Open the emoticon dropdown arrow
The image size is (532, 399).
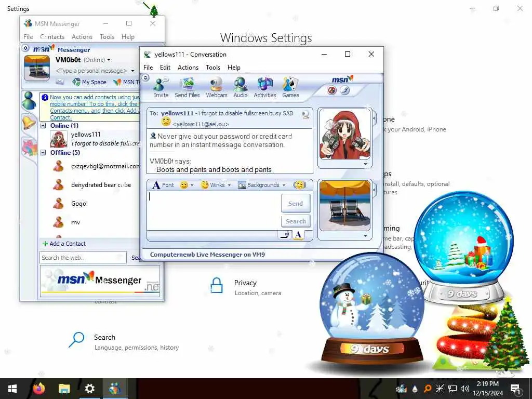tap(192, 185)
